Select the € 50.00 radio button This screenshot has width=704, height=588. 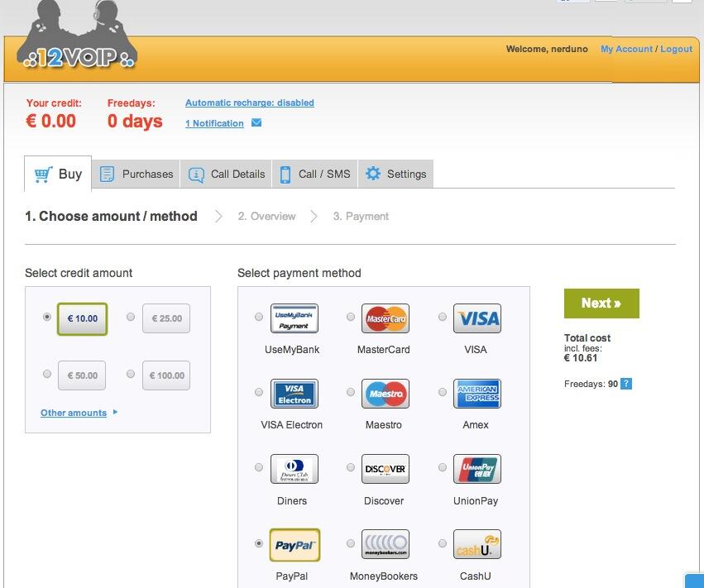(x=46, y=374)
